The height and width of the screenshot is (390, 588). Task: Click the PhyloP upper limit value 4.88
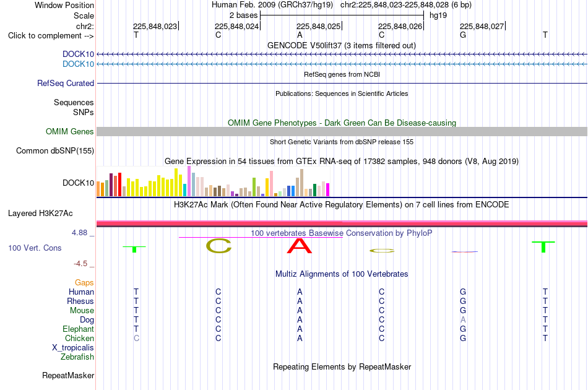79,233
